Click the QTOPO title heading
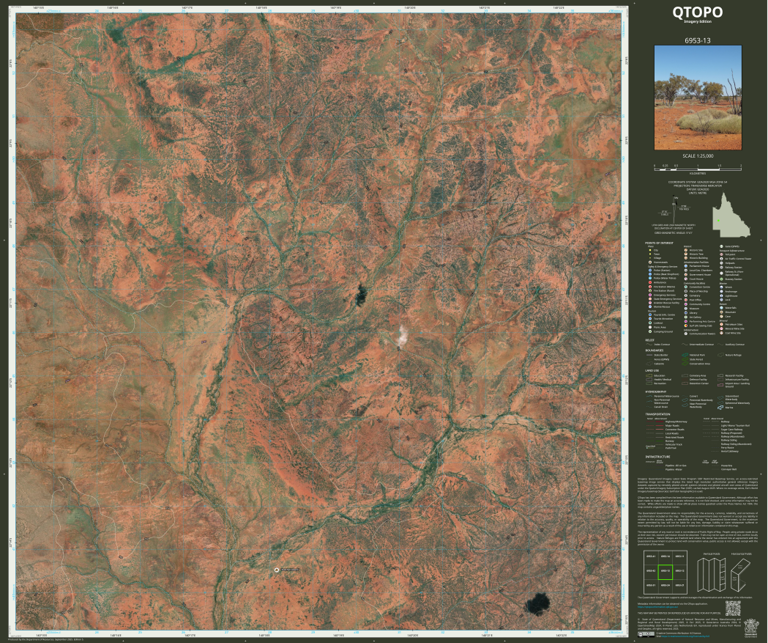Screen dimensions: 768x643 coord(697,12)
